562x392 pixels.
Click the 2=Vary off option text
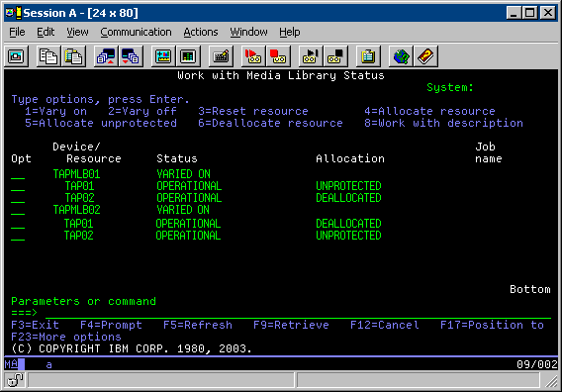(x=142, y=111)
